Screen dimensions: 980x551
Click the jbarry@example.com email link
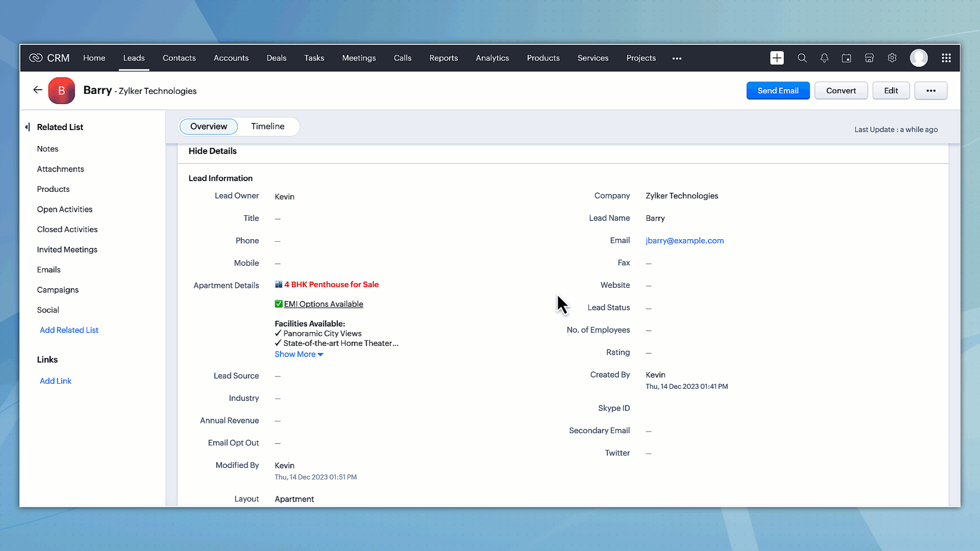click(684, 241)
